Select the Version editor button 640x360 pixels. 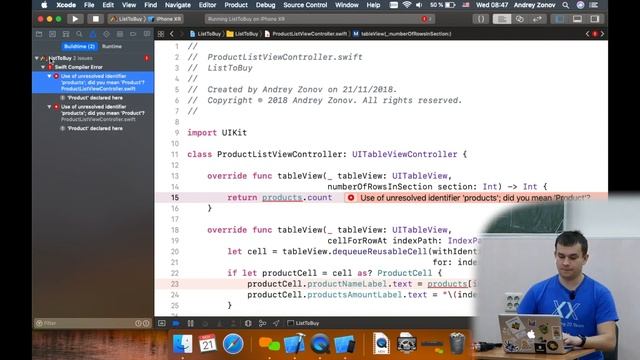[537, 19]
